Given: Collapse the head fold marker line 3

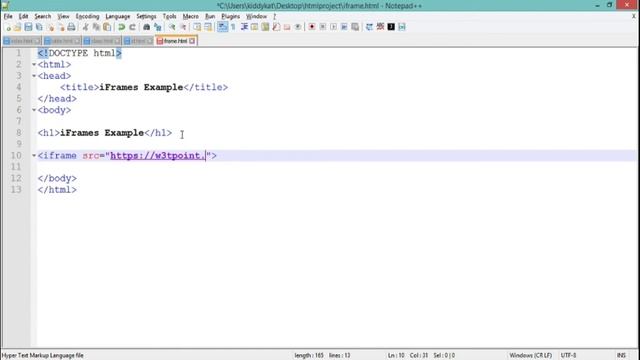Looking at the screenshot, I should click(34, 76).
